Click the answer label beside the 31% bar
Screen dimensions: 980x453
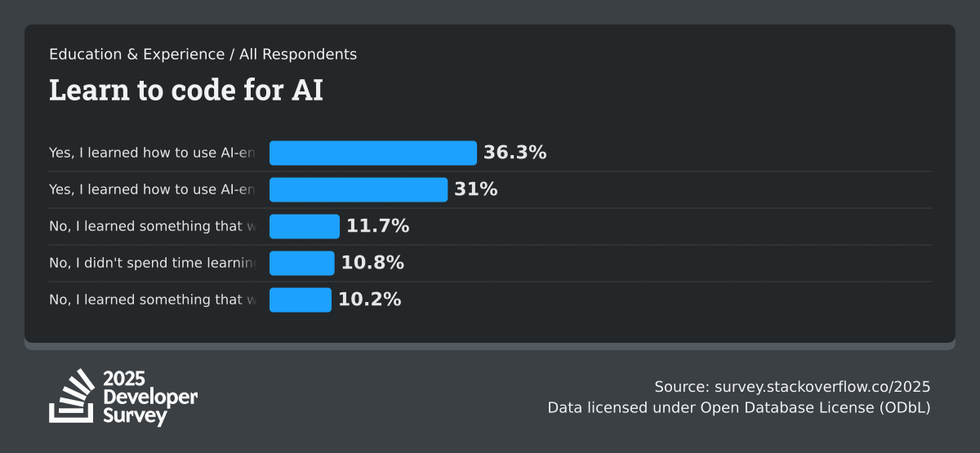153,189
